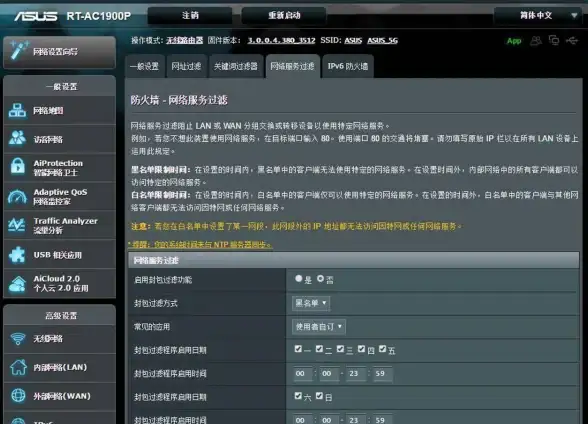Select 是 to enable packet filter

tap(298, 279)
